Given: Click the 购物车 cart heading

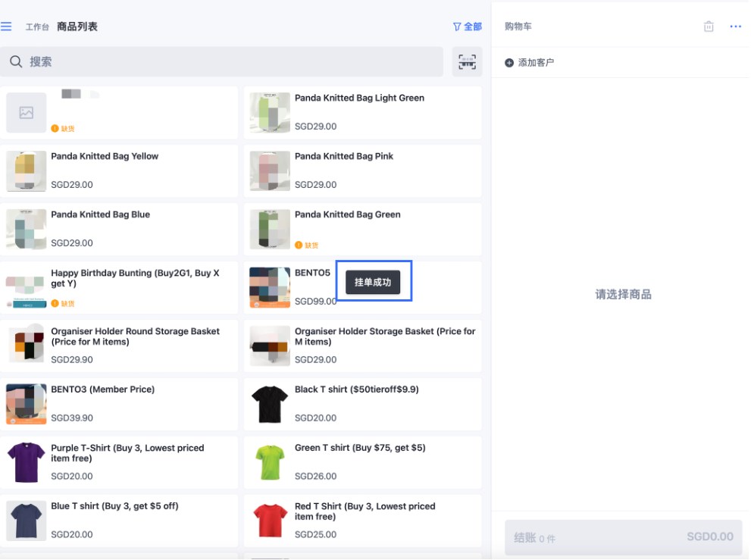Looking at the screenshot, I should (518, 27).
